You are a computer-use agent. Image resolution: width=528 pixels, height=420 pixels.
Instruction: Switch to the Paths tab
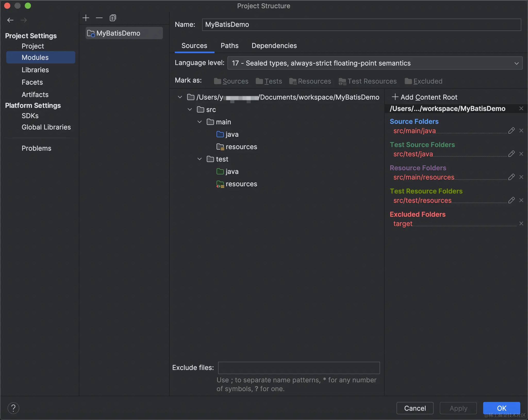(x=229, y=46)
